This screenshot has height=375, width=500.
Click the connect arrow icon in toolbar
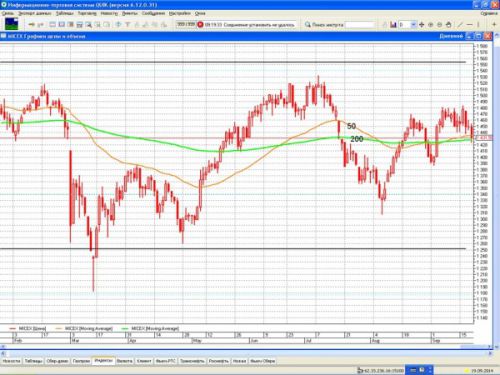(x=31, y=25)
